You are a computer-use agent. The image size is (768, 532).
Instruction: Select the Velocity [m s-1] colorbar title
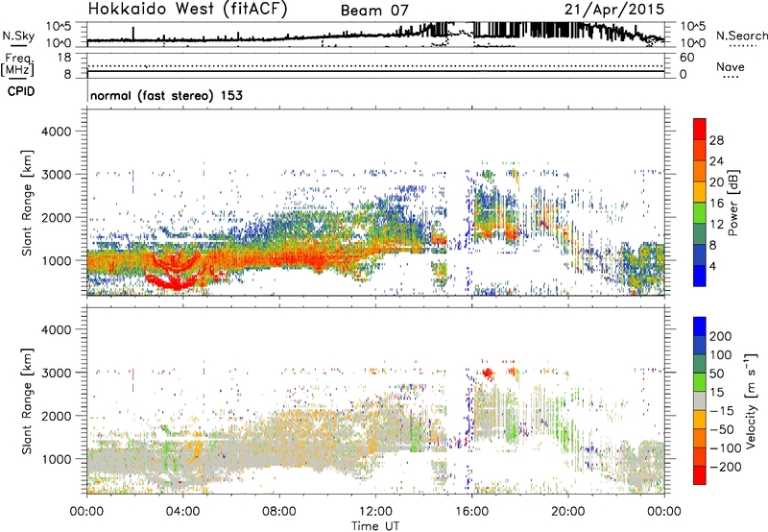pos(751,400)
